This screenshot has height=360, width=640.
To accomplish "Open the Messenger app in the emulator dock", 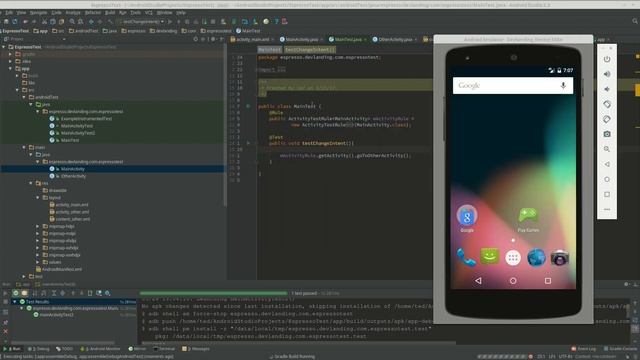I will point(489,257).
